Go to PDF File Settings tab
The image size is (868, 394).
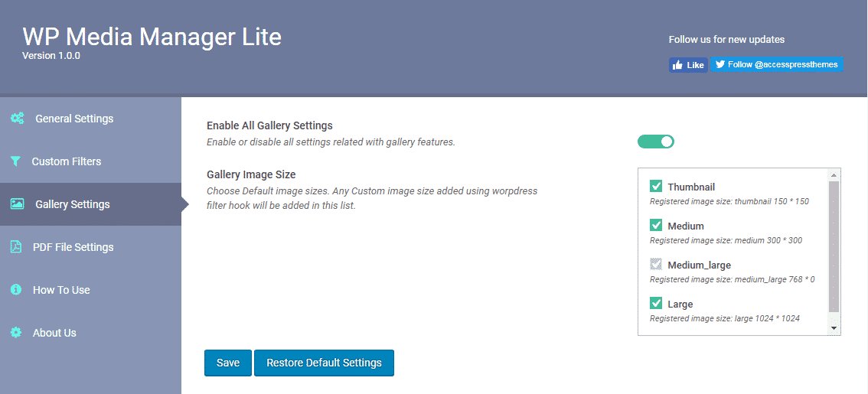tap(91, 247)
